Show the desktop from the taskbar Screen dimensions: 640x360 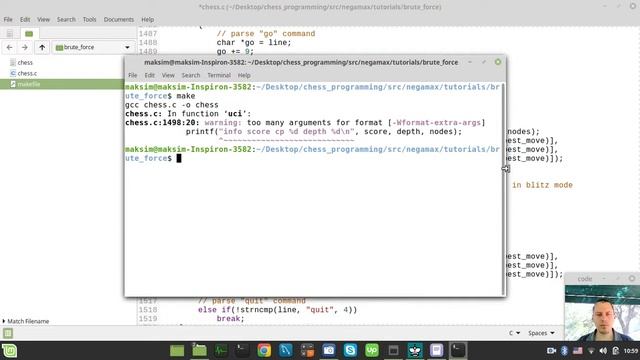[x=177, y=351]
